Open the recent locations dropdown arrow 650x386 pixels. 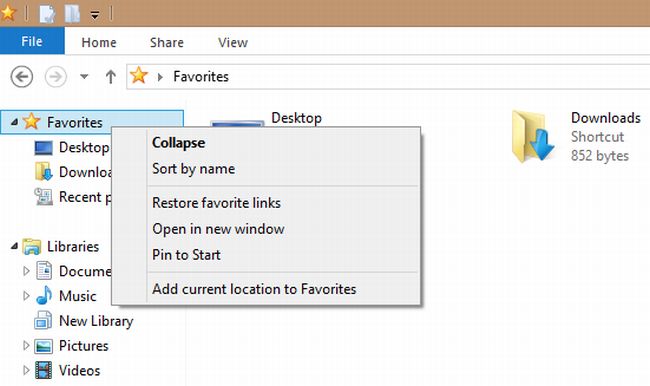coord(84,77)
